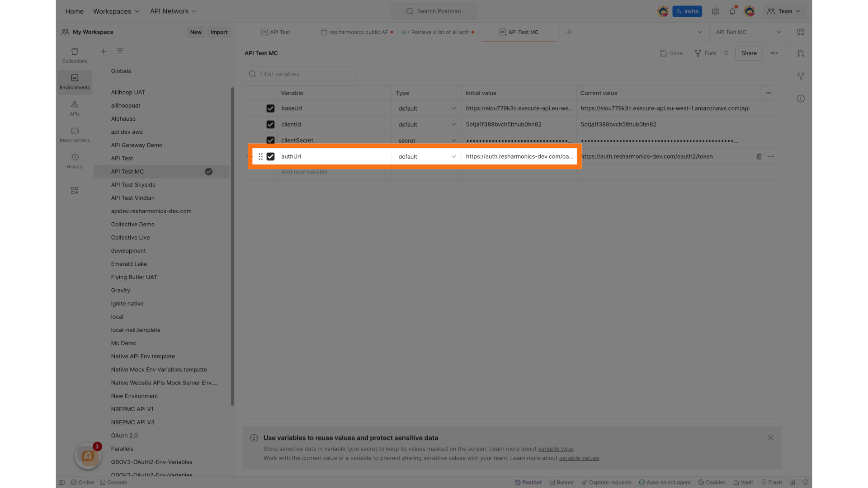This screenshot has height=488, width=868.
Task: Open the APIs sidebar panel
Action: (x=75, y=108)
